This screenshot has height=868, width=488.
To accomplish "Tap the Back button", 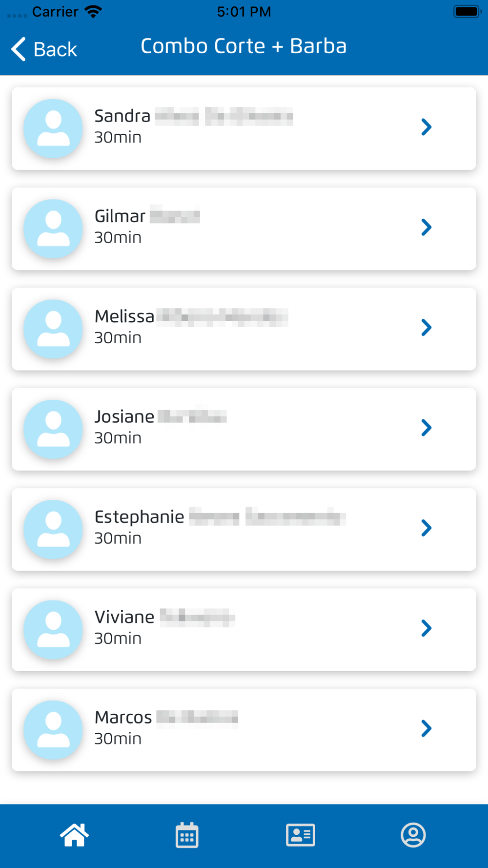I will point(44,49).
